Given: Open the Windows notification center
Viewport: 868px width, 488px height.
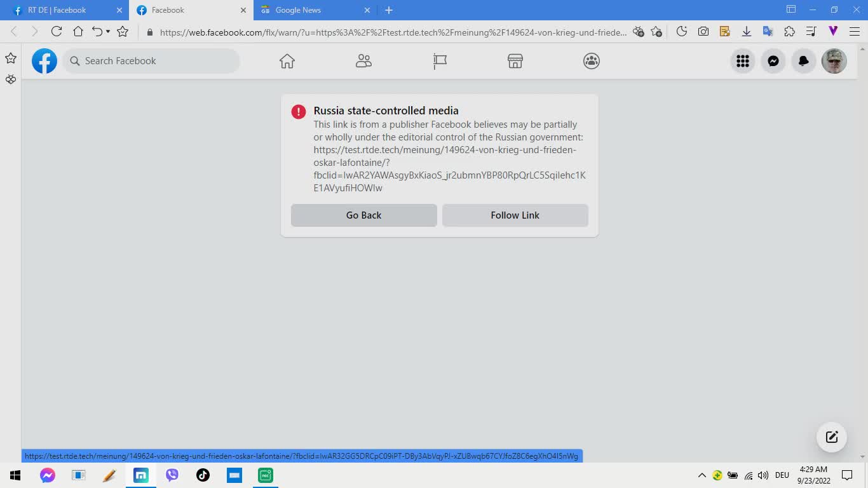Looking at the screenshot, I should [x=846, y=475].
